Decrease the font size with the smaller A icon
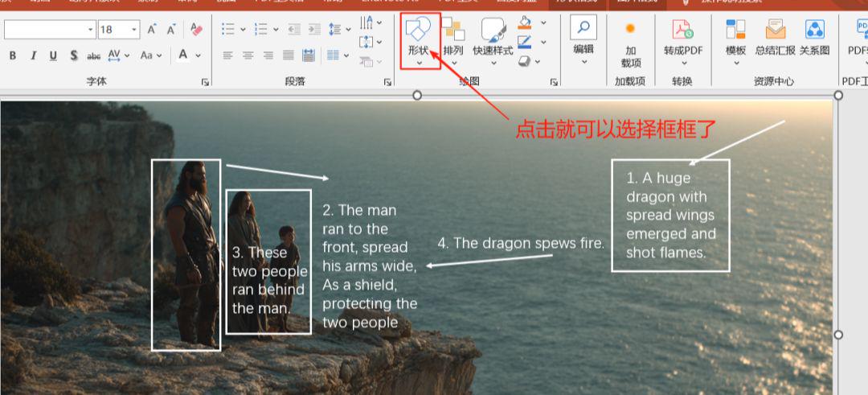The width and height of the screenshot is (868, 395). tap(172, 29)
